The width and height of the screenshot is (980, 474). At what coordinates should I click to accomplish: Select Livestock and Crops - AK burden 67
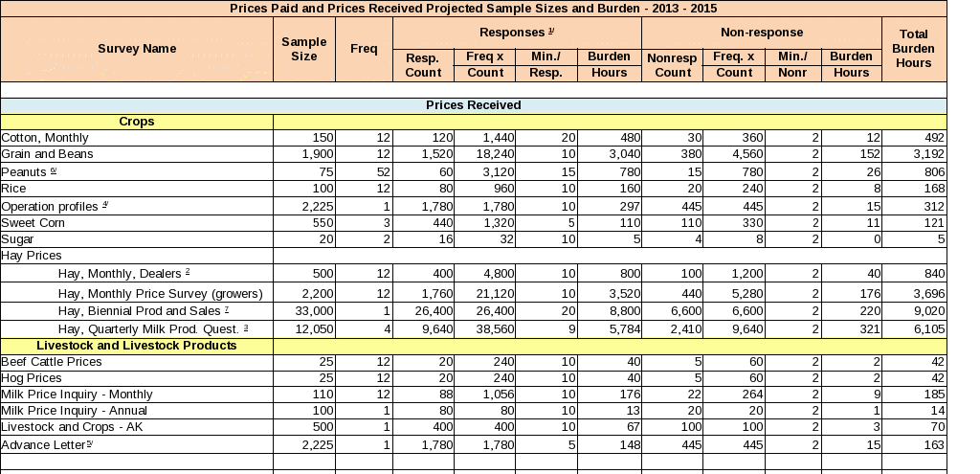tap(634, 426)
